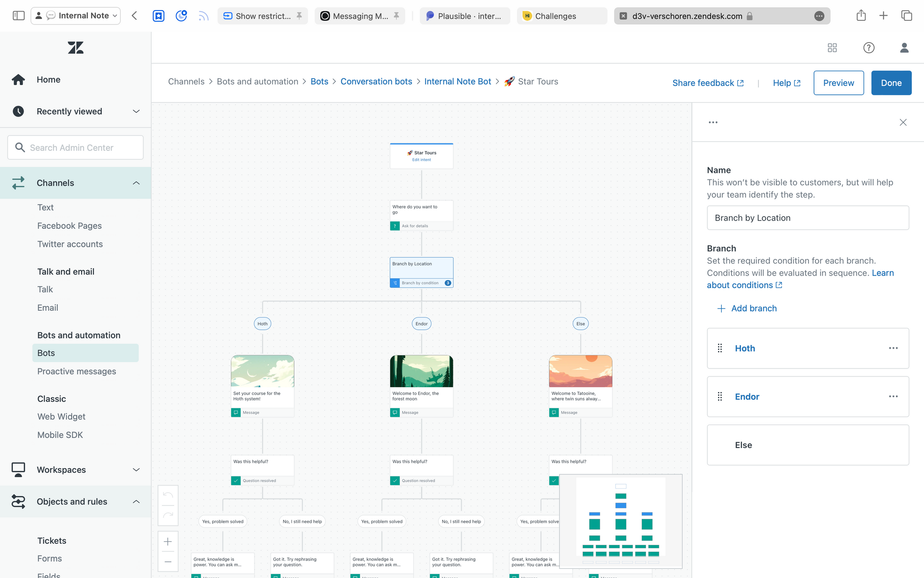924x578 pixels.
Task: Click the Zendesk products grid icon
Action: [x=832, y=48]
